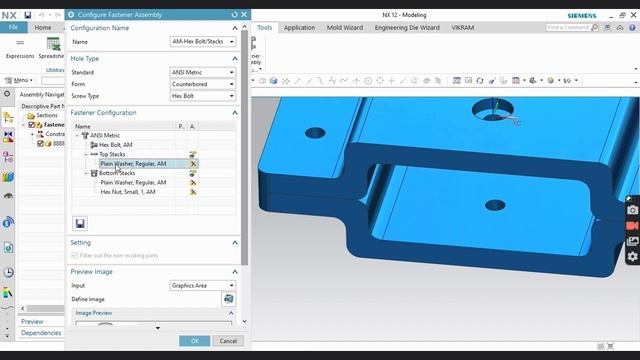640x360 pixels.
Task: Click the blue solid cube toolbar icon
Action: click(273, 81)
